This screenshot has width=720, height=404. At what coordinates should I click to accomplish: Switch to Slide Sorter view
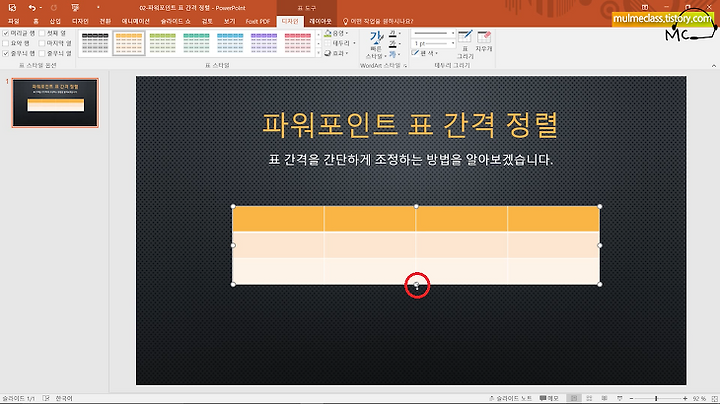coord(589,398)
